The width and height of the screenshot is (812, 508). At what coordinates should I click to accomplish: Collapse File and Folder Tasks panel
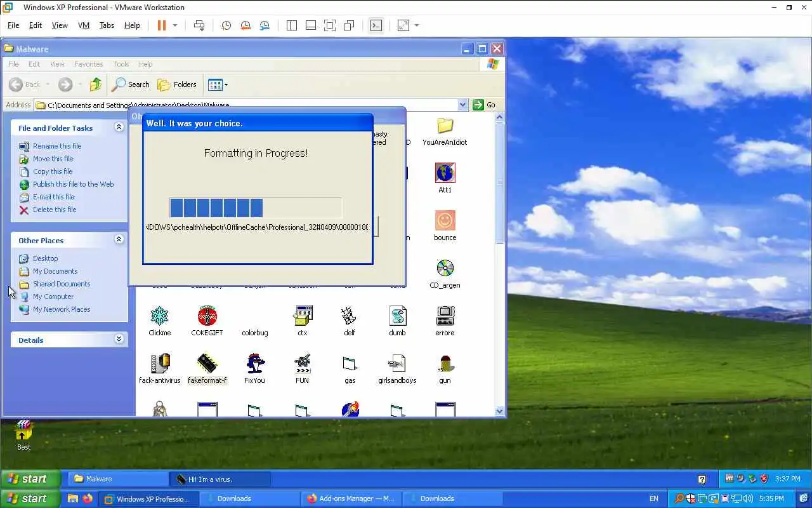click(119, 128)
